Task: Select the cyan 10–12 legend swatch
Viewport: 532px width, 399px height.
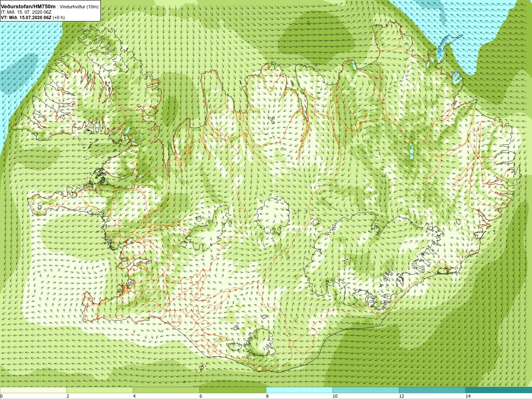Action: [366, 390]
